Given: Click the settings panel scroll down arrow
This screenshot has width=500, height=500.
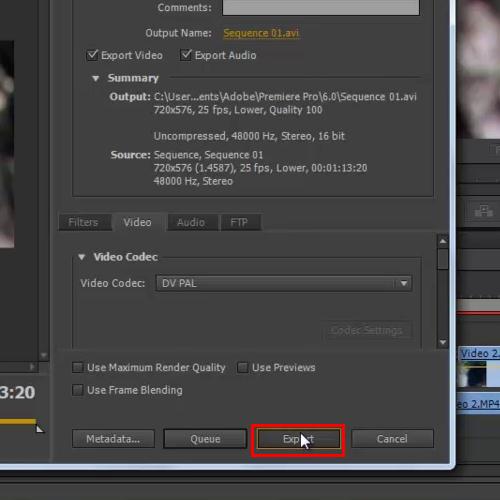Looking at the screenshot, I should click(443, 342).
